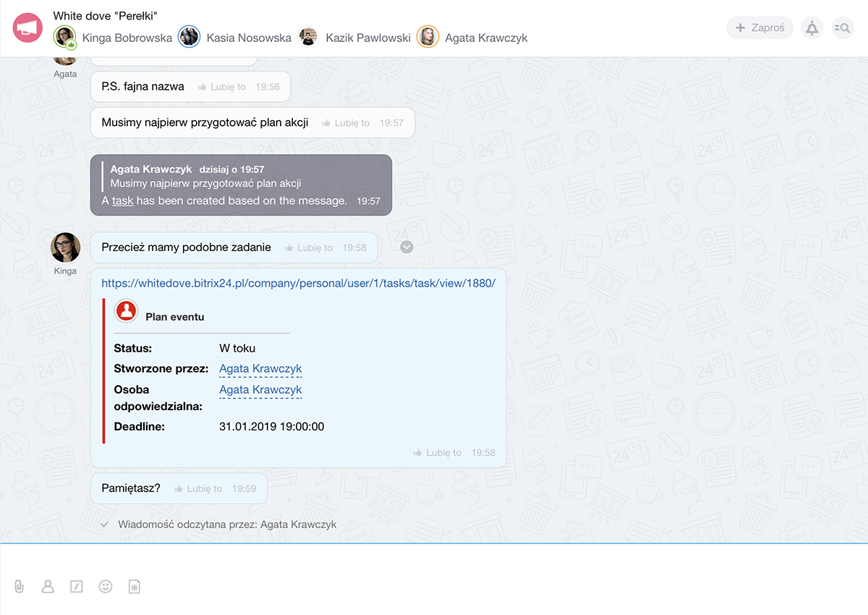This screenshot has height=615, width=868.
Task: Like the "P.S. fajna nazwa" message
Action: [221, 87]
